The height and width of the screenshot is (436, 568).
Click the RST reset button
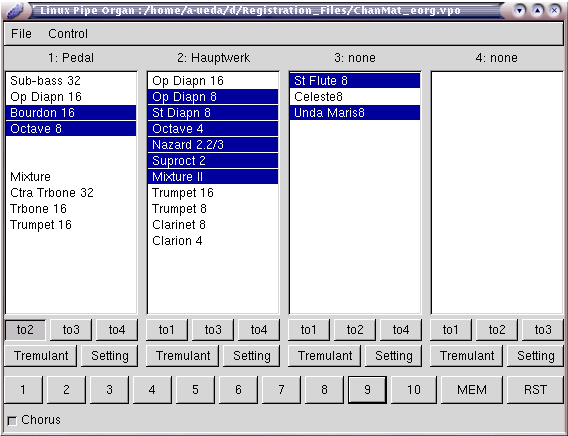(x=535, y=390)
